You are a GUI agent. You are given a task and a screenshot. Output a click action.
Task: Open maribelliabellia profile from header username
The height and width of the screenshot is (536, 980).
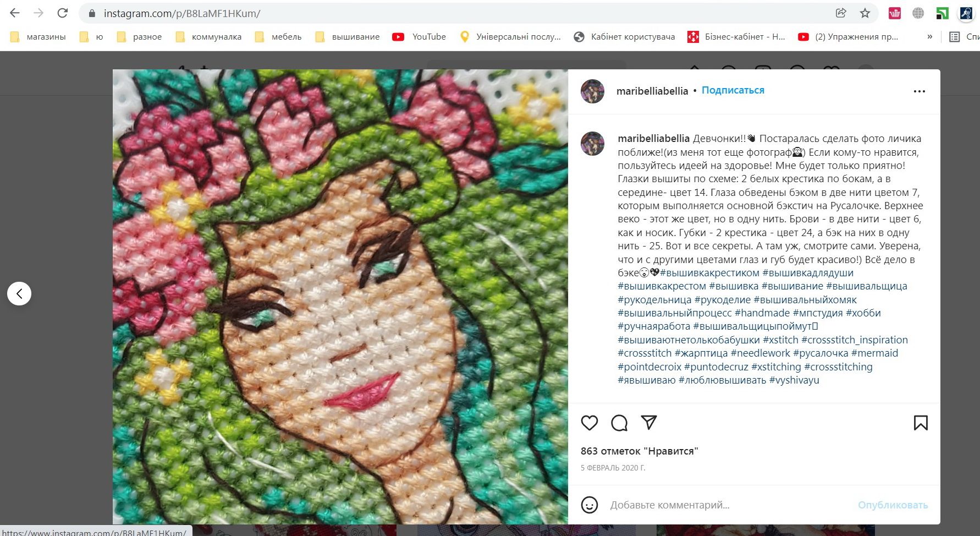(652, 91)
